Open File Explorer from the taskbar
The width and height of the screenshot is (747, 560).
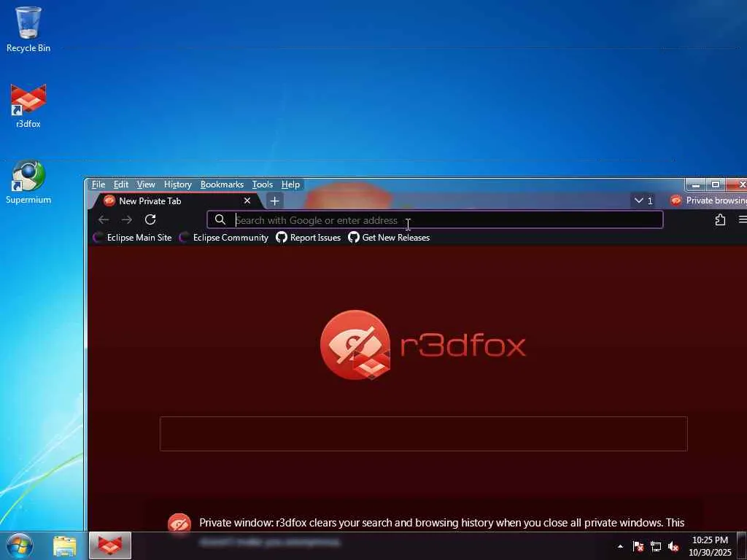click(65, 546)
